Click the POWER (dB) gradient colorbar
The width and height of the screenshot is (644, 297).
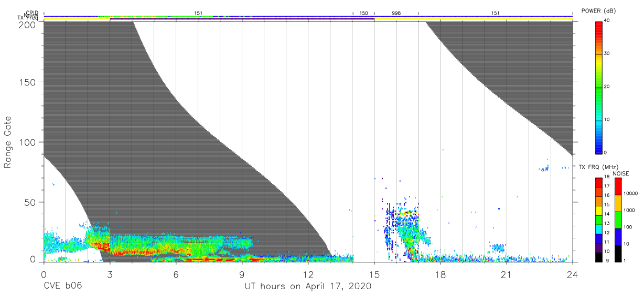(599, 87)
